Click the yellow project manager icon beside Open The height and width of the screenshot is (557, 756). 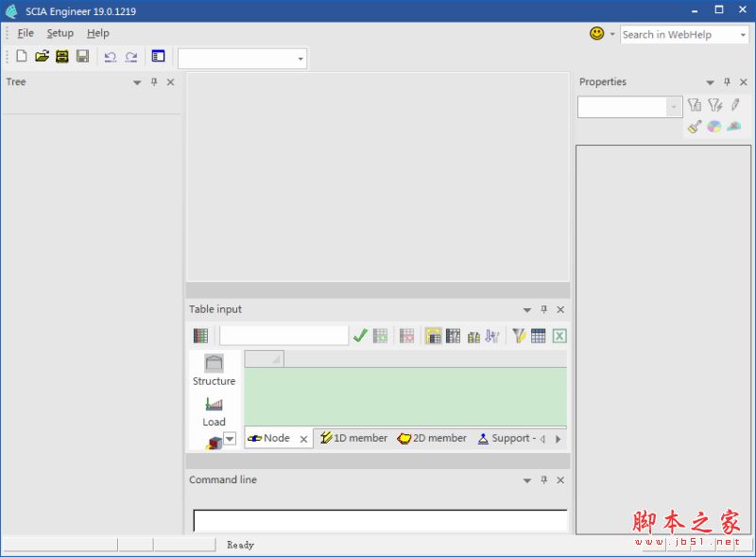click(x=62, y=56)
